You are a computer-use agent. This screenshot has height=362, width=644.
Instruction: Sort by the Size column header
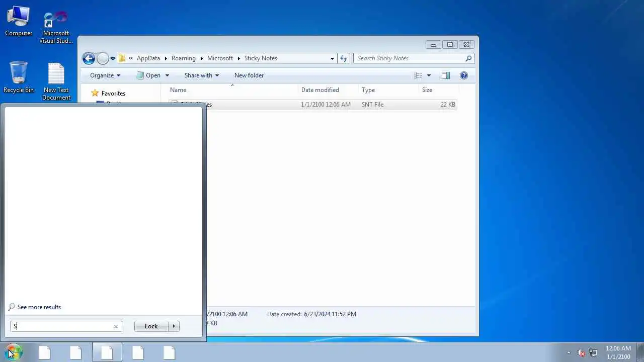click(438, 90)
